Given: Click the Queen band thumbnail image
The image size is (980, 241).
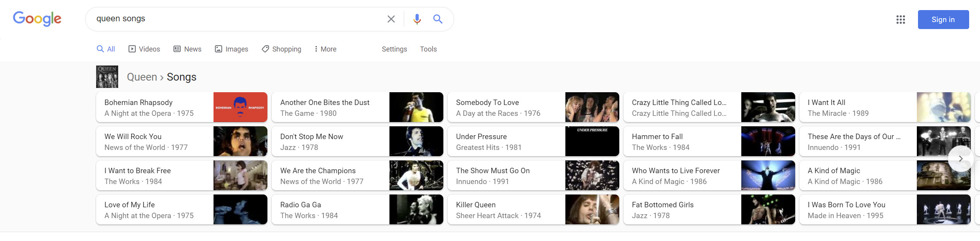Looking at the screenshot, I should pyautogui.click(x=107, y=77).
